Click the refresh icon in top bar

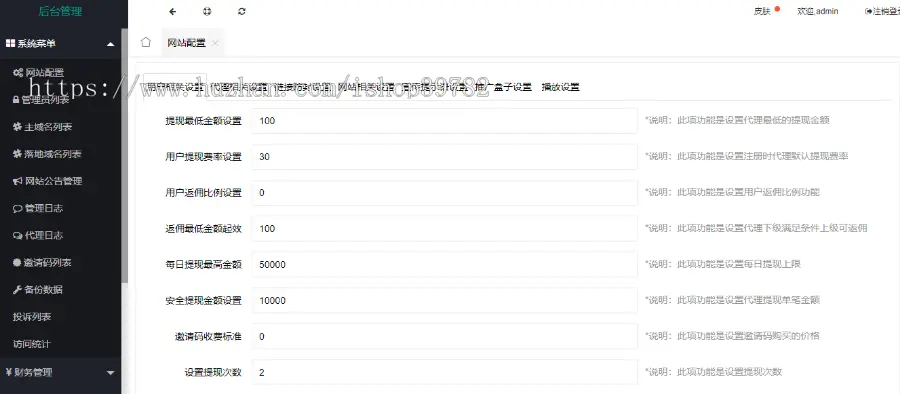242,11
